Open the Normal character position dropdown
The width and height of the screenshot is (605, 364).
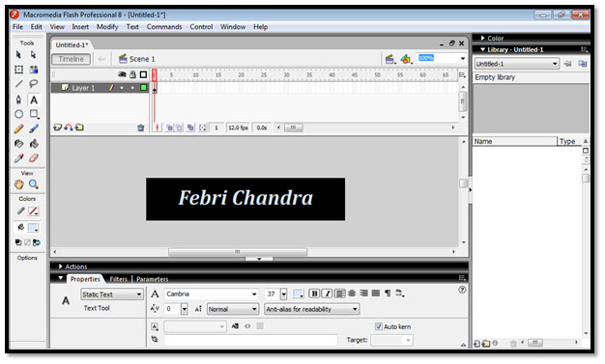[233, 309]
